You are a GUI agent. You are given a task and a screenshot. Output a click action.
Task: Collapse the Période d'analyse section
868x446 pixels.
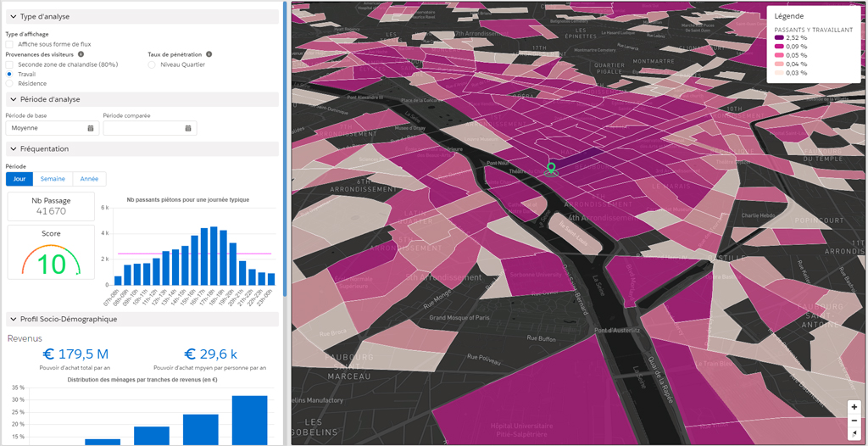[x=142, y=99]
